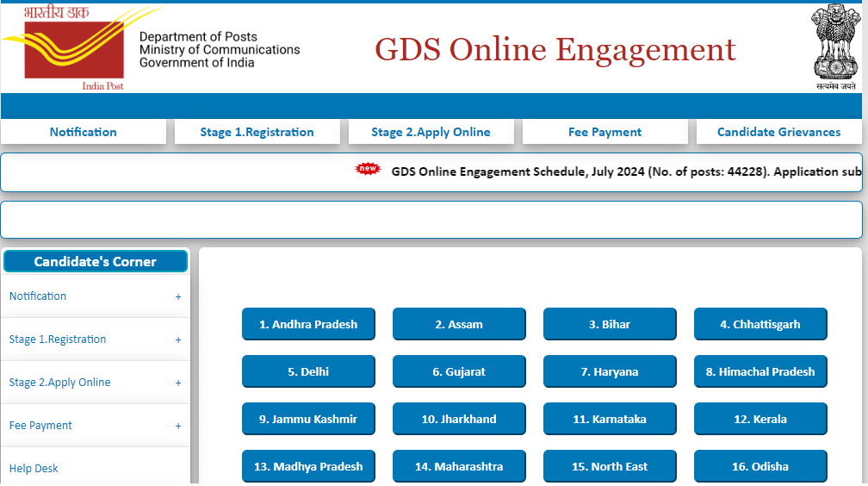Screen dimensions: 868x486
Task: Select 5. Delhi circle
Action: [308, 372]
